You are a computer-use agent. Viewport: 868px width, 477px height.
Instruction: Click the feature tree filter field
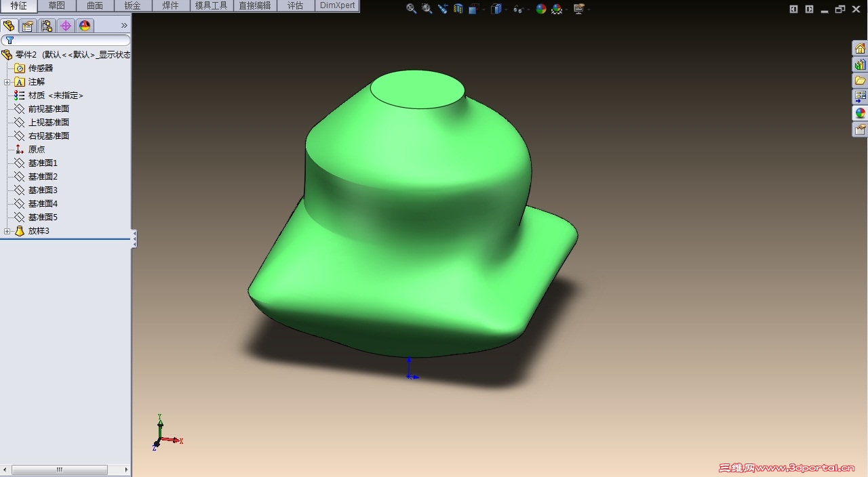(66, 41)
